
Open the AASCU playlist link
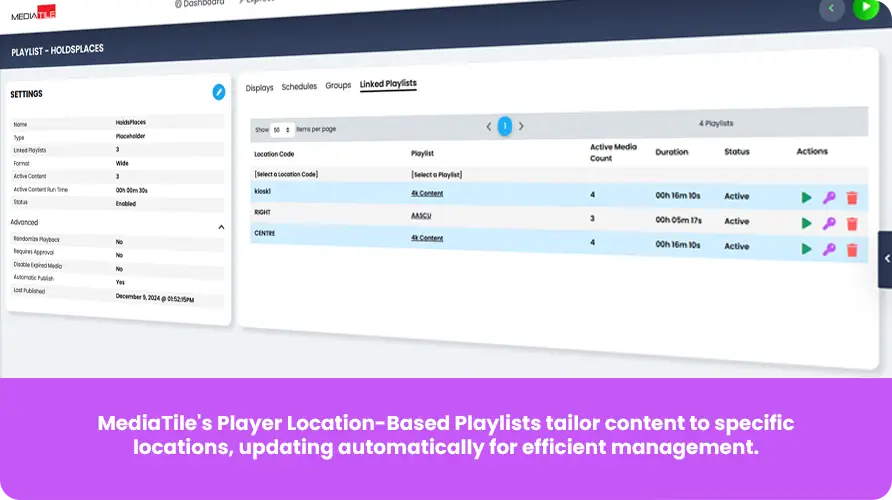[421, 216]
